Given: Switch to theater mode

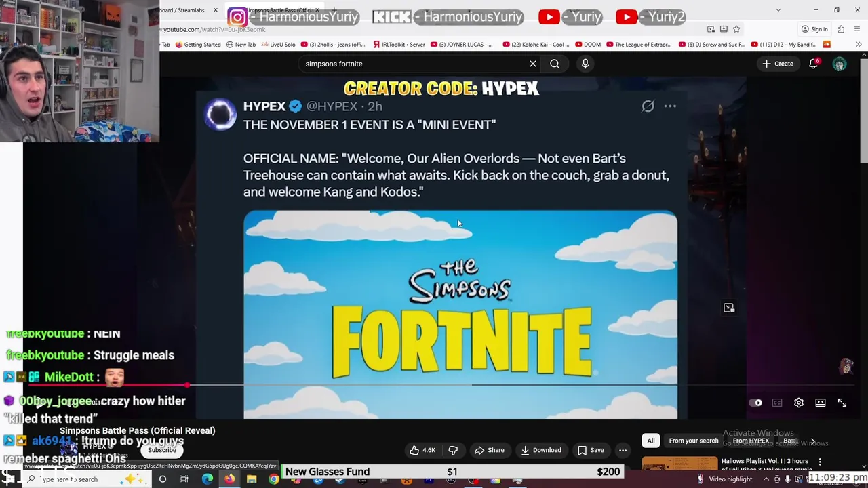Looking at the screenshot, I should [821, 403].
